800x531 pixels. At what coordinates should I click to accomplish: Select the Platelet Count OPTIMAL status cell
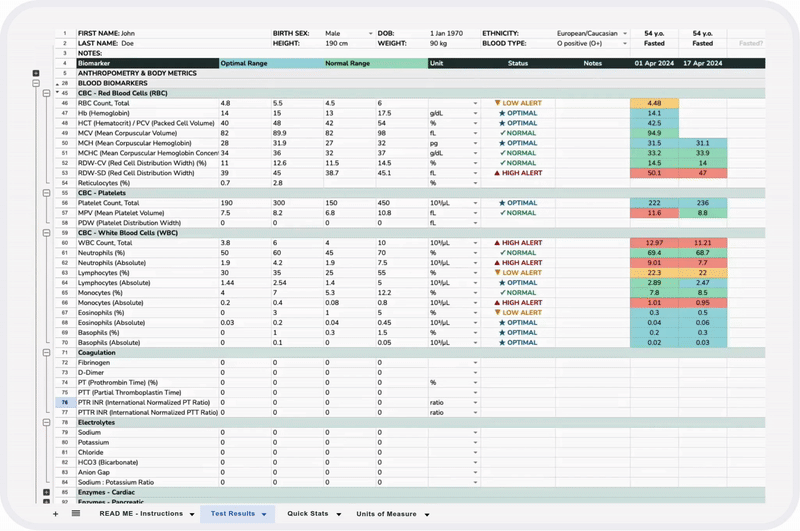(518, 203)
